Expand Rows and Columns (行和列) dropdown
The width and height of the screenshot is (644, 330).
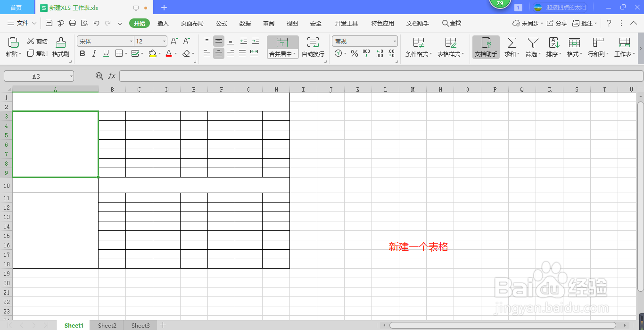coord(598,54)
